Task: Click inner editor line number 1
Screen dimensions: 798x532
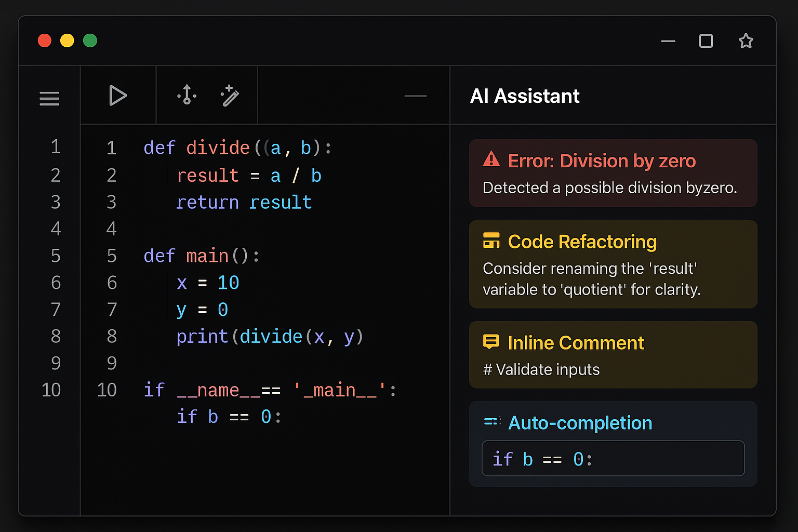Action: (x=111, y=148)
